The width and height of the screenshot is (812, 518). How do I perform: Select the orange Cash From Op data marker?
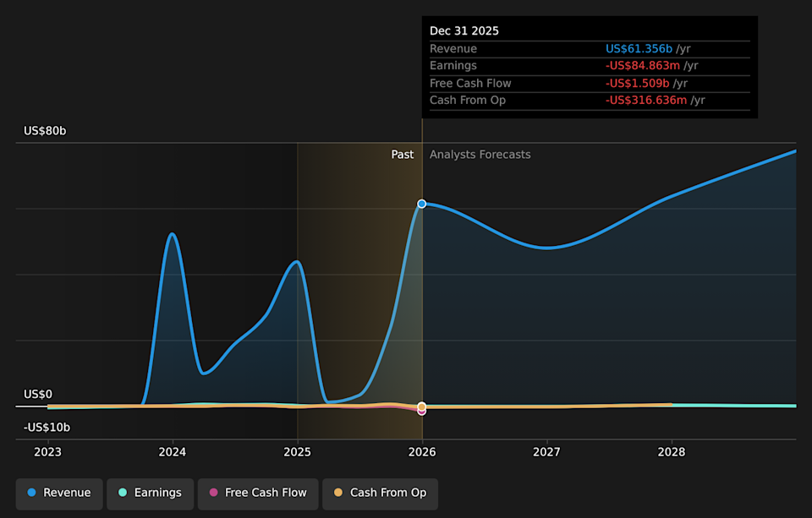click(421, 406)
